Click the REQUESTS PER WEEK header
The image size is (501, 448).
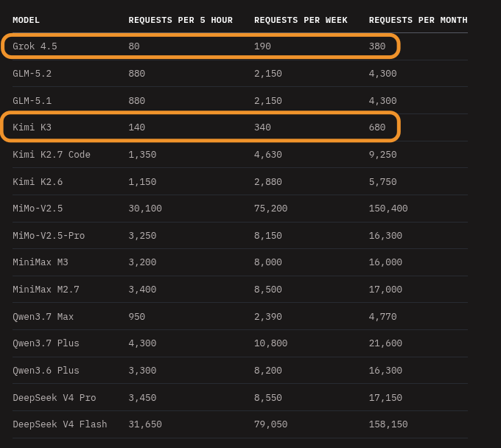point(301,20)
